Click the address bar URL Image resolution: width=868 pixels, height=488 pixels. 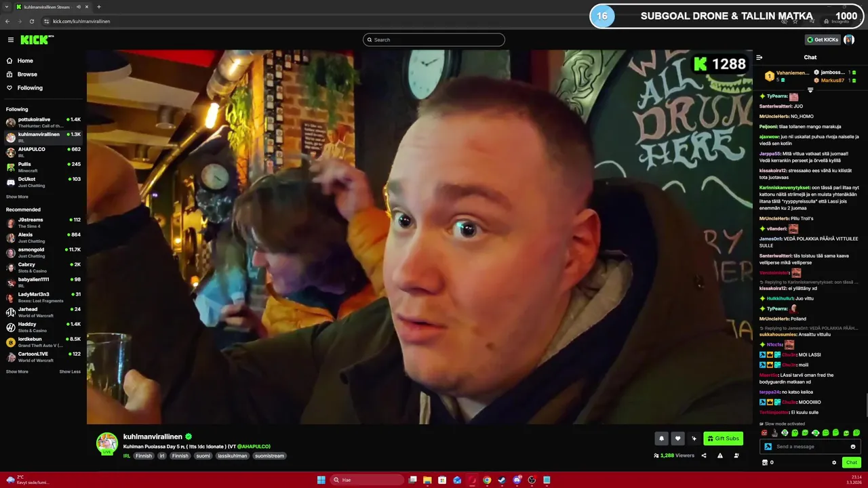coord(81,22)
